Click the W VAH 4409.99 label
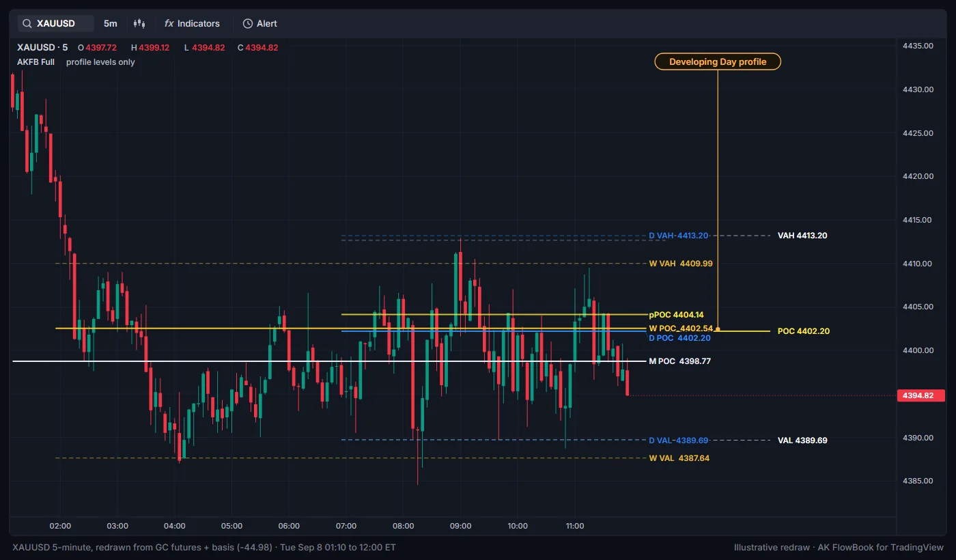956x560 pixels. (x=681, y=264)
